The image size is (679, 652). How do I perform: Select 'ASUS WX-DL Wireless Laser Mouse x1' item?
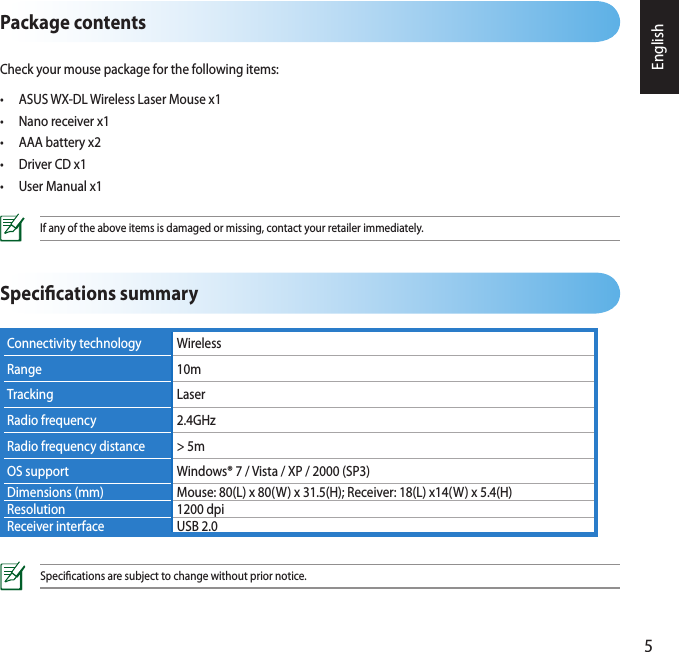120,100
